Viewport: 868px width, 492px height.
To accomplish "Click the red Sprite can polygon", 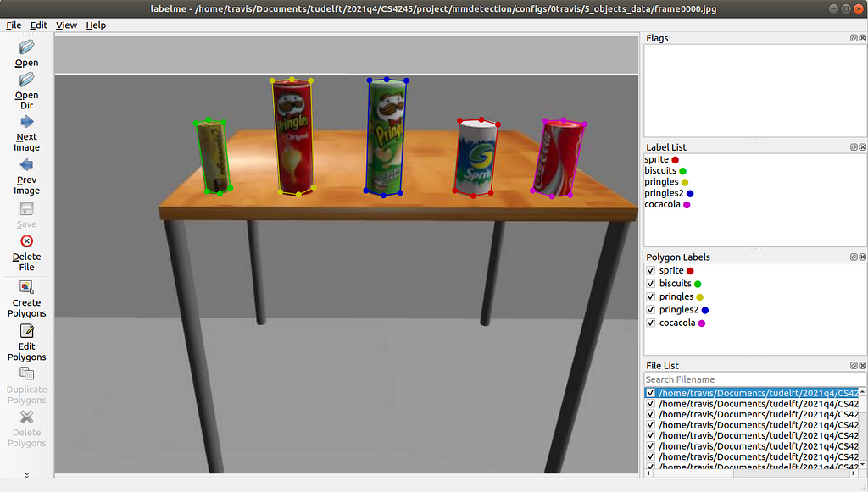I will [476, 158].
